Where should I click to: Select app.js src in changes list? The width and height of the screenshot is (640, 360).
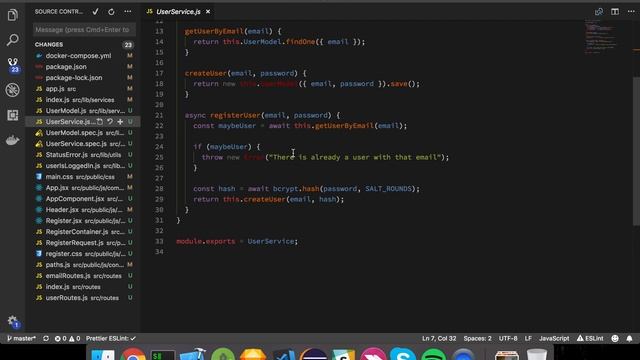click(x=83, y=89)
